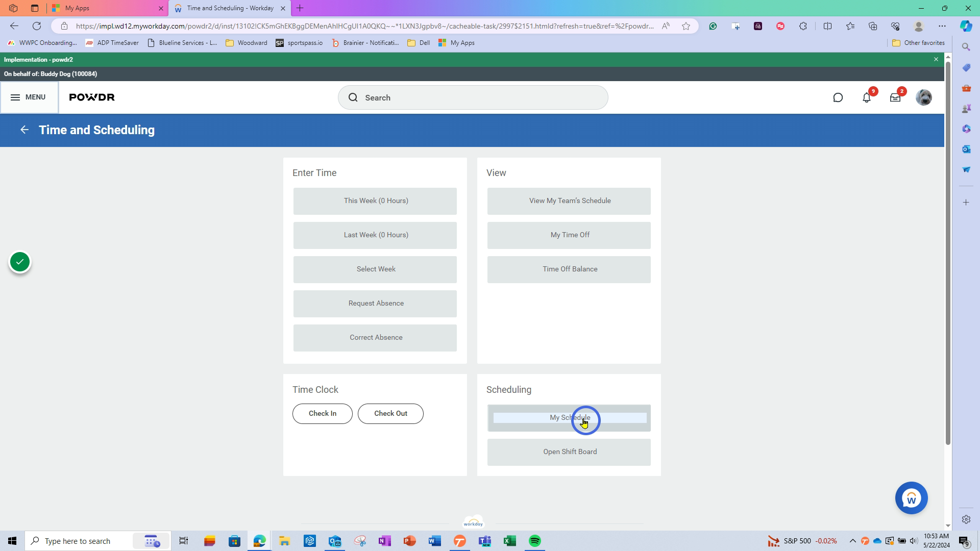Click the profile avatar picture

tap(924, 97)
